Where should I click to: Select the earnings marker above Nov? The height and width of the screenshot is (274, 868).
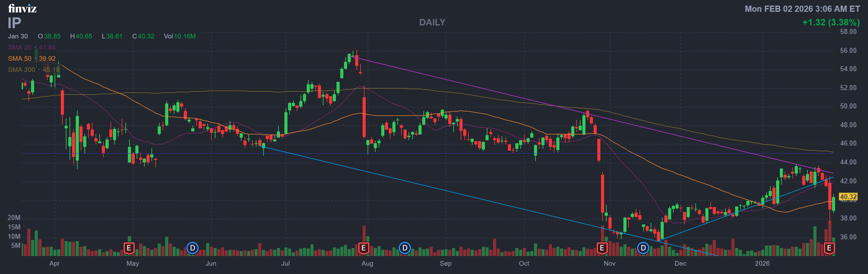[602, 248]
